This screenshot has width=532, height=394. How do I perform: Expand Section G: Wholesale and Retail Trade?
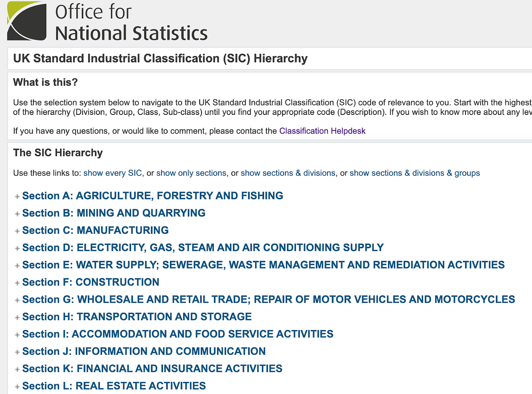[x=17, y=300]
